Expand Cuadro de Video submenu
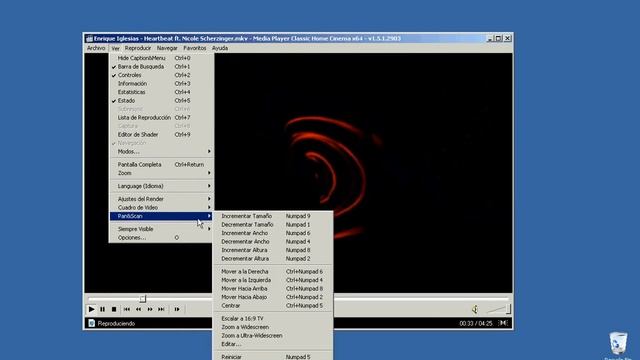The height and width of the screenshot is (360, 640). (162, 207)
